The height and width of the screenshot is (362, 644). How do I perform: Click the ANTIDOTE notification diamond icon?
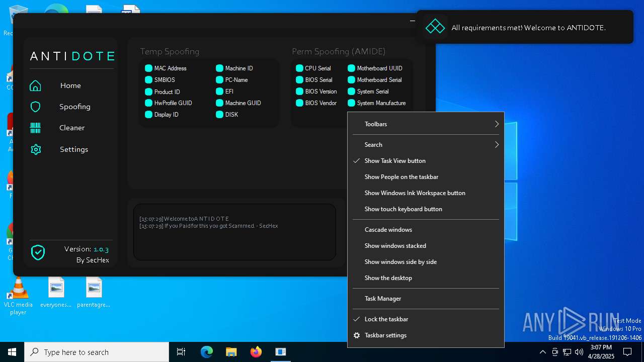435,27
